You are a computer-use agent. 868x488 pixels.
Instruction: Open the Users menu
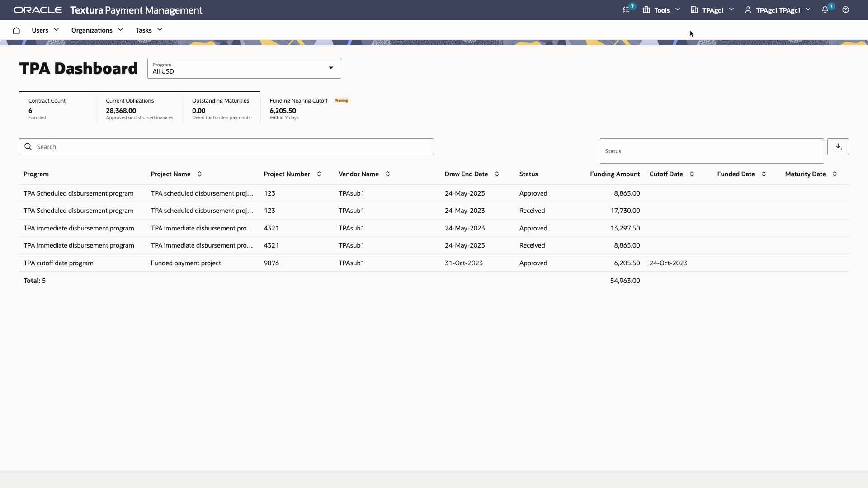[45, 30]
